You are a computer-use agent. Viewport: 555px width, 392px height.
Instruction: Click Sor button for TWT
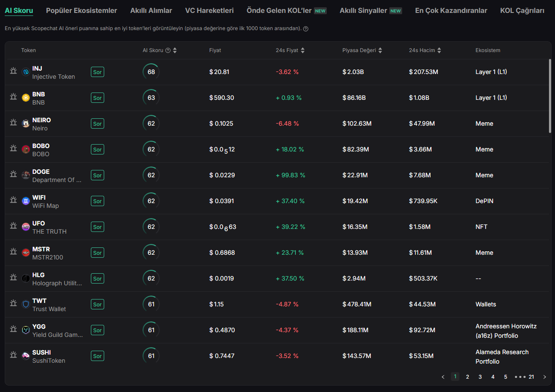tap(98, 304)
